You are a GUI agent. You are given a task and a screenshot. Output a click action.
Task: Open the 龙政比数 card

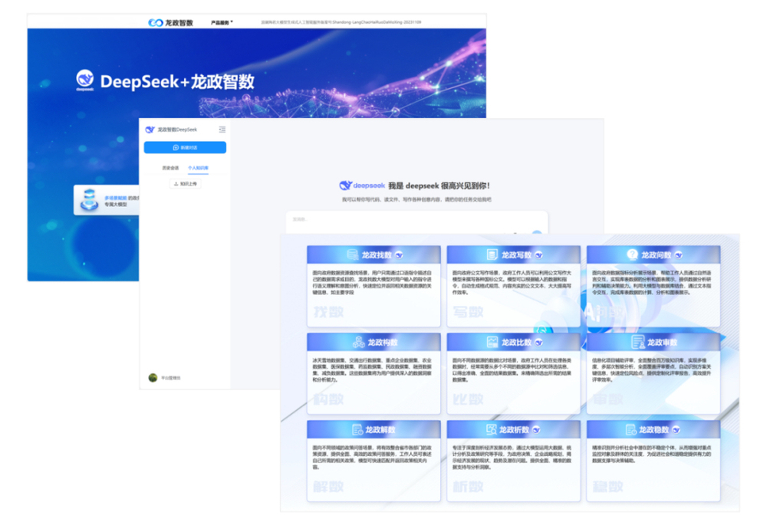[x=513, y=373]
